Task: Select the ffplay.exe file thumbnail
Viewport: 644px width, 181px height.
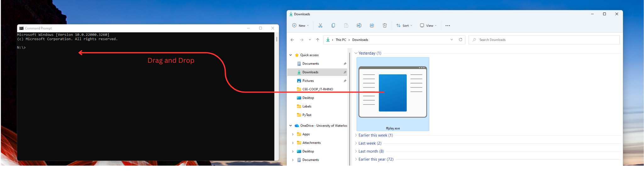Action: click(x=393, y=92)
